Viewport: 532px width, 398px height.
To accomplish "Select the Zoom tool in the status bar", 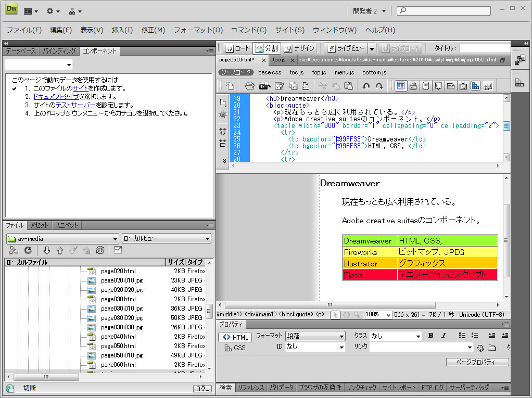I will click(x=357, y=315).
